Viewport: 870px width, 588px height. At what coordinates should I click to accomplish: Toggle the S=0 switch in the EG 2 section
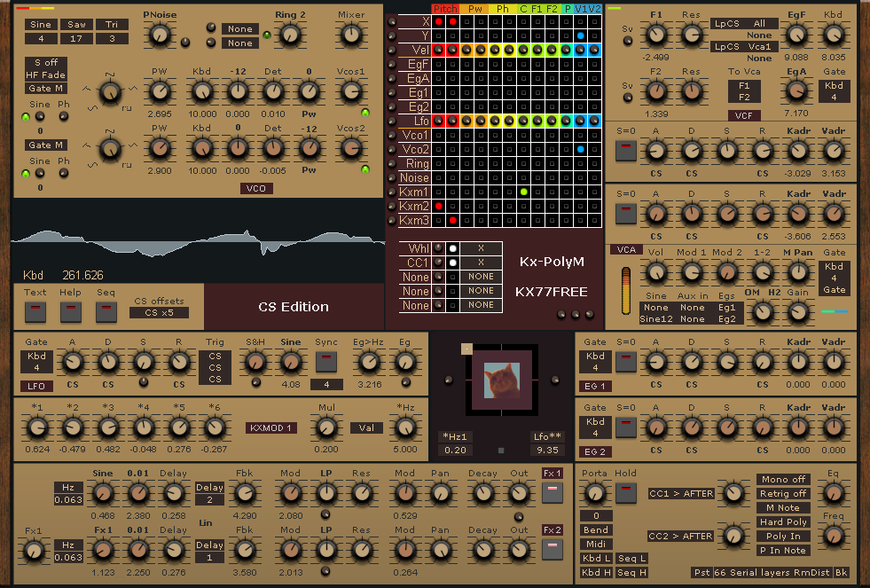coord(626,427)
